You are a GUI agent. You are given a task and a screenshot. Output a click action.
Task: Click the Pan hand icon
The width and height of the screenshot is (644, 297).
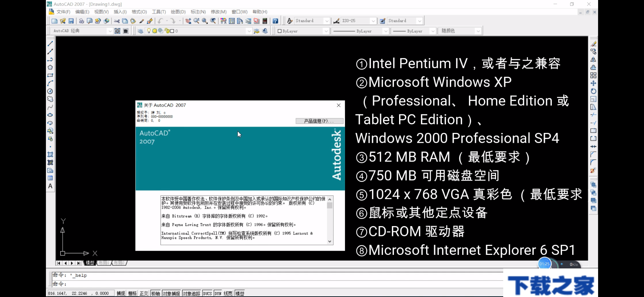pos(188,21)
